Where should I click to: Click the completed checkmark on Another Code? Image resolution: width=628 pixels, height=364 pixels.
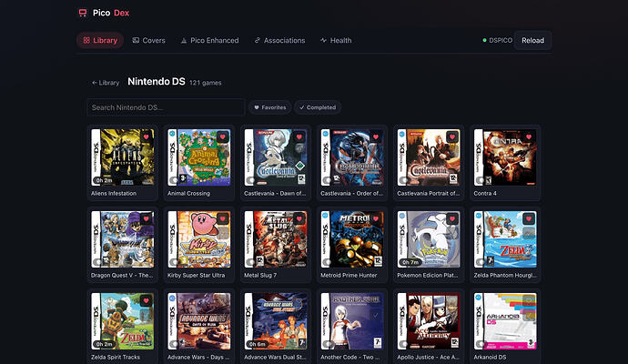coord(376,315)
